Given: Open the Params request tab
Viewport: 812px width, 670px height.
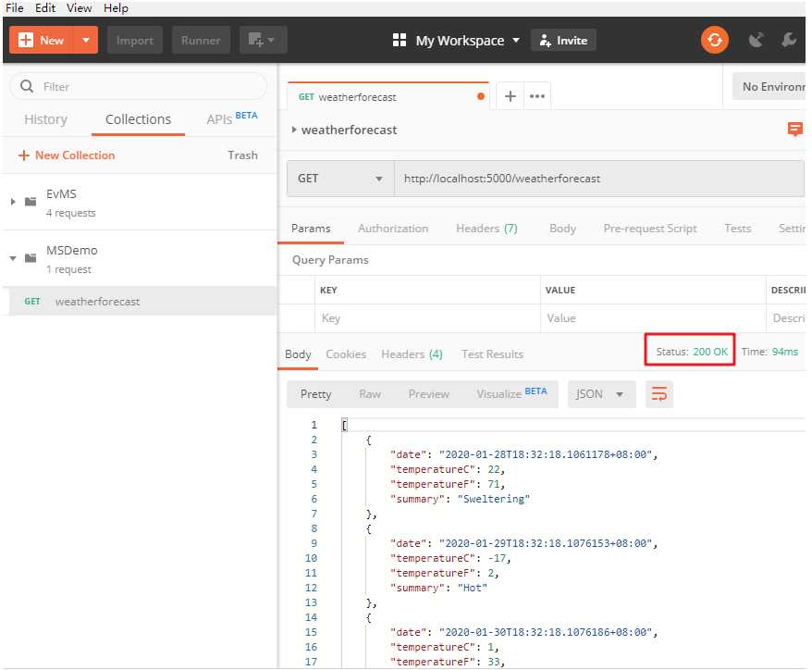Looking at the screenshot, I should point(311,229).
